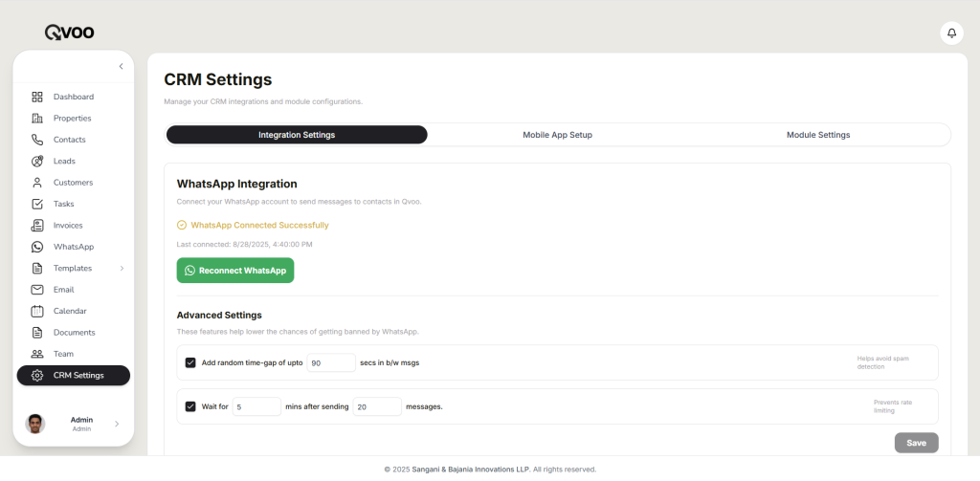Switch to Mobile App Setup tab

click(558, 135)
